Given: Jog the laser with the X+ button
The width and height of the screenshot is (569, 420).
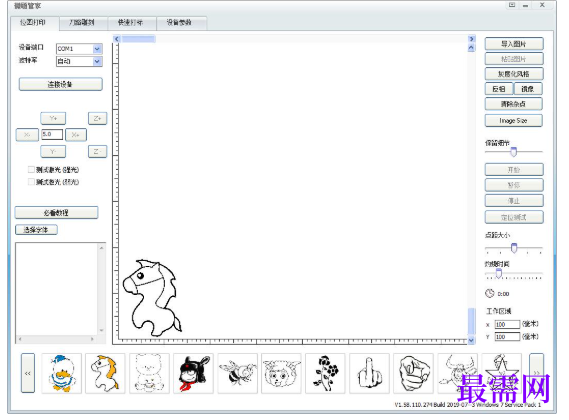Looking at the screenshot, I should pos(75,135).
